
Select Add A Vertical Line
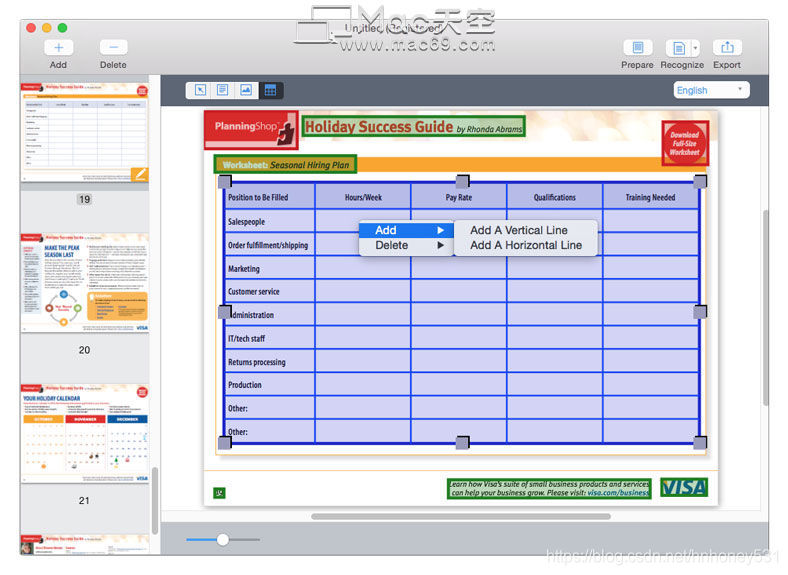click(x=519, y=230)
